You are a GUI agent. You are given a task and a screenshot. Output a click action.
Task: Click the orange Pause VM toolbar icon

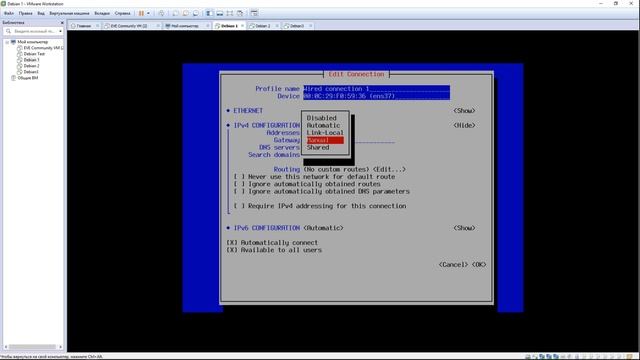pyautogui.click(x=141, y=13)
